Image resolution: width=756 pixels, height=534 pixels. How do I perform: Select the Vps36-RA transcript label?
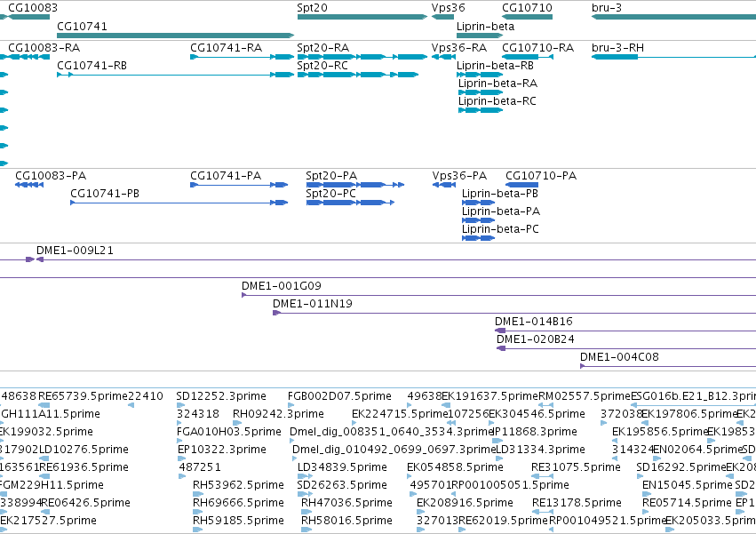tap(459, 48)
